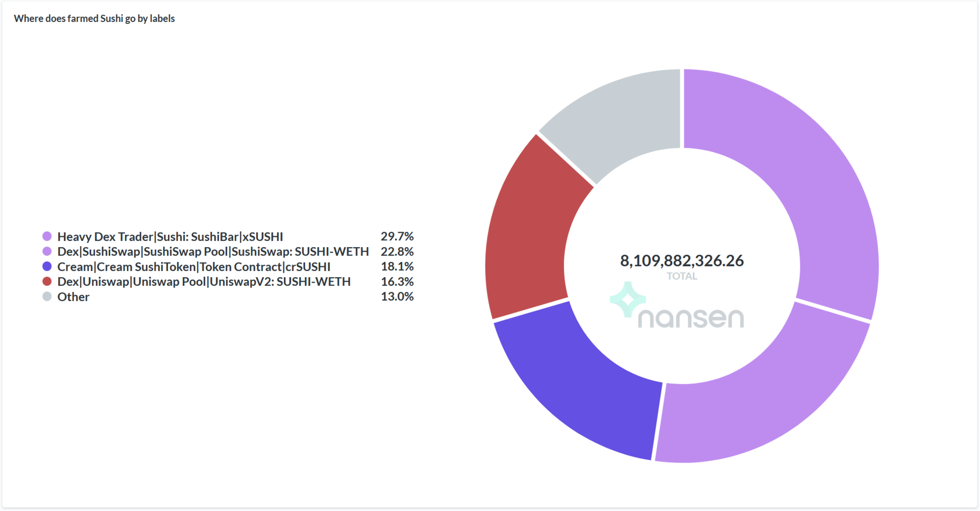Click the xSUSHI legend color dot
980x511 pixels.
(x=47, y=236)
